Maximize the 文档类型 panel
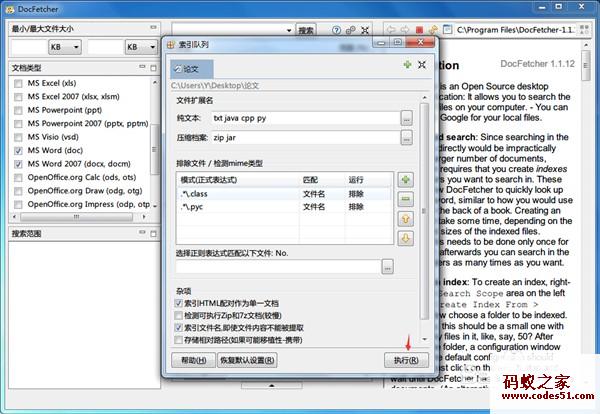Image resolution: width=600 pixels, height=414 pixels. 153,68
